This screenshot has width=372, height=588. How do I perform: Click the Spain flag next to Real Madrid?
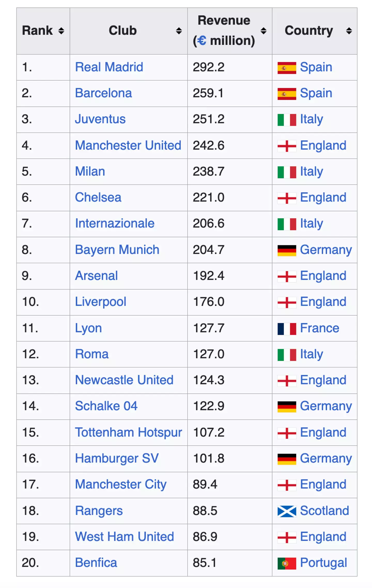287,67
